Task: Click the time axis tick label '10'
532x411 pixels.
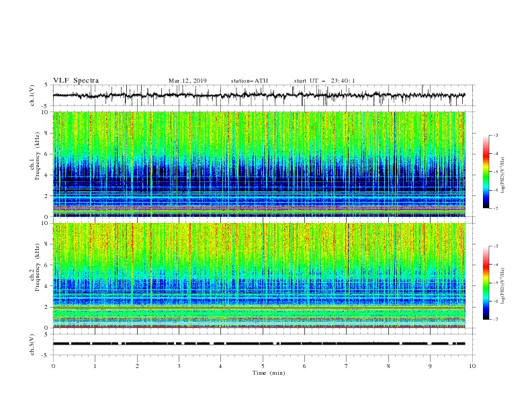Action: click(x=472, y=366)
